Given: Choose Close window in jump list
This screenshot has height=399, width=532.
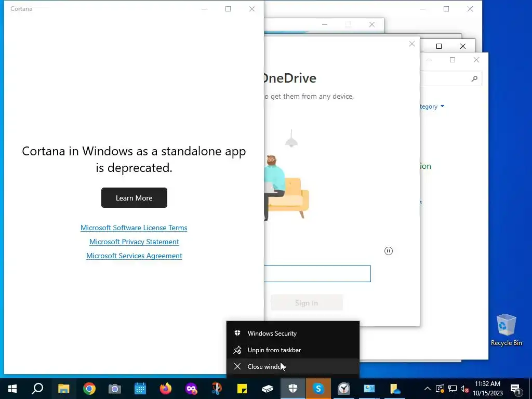Looking at the screenshot, I should 293,366.
